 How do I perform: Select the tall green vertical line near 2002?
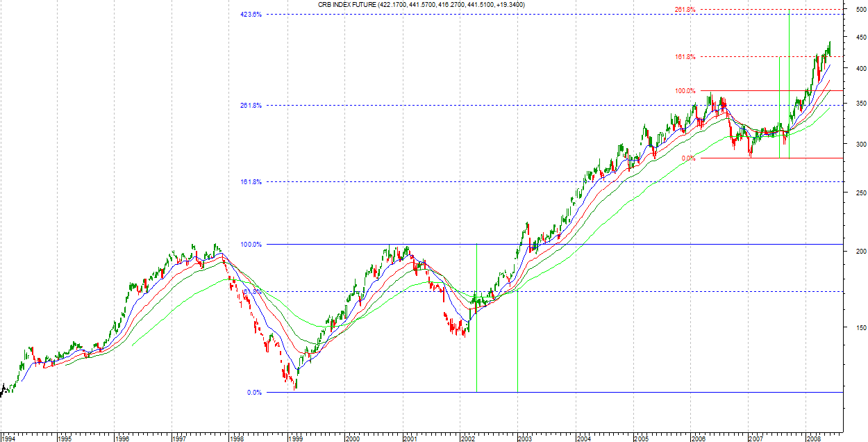point(476,318)
